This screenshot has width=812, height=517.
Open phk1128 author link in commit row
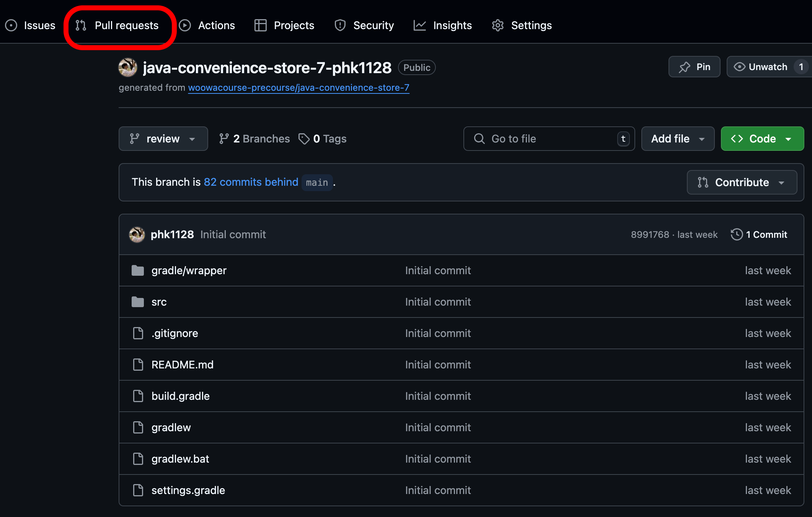(172, 234)
